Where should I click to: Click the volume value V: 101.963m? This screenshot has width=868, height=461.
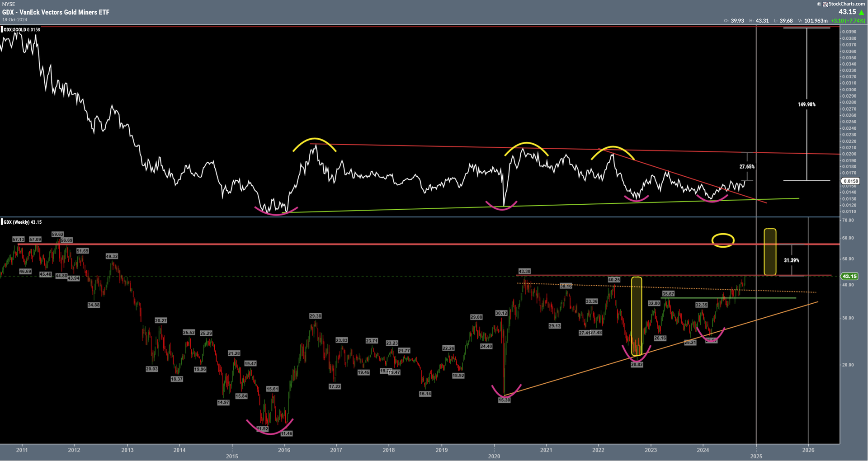pos(813,21)
